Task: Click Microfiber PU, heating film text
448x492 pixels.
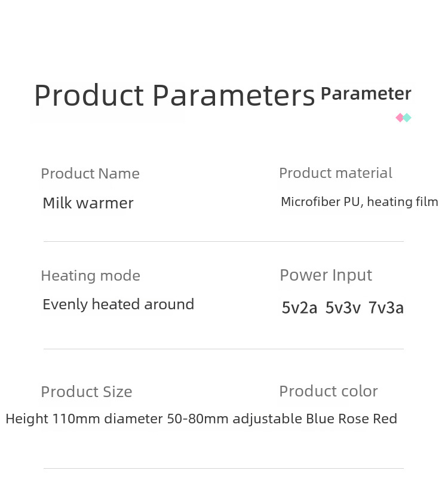Action: click(360, 202)
